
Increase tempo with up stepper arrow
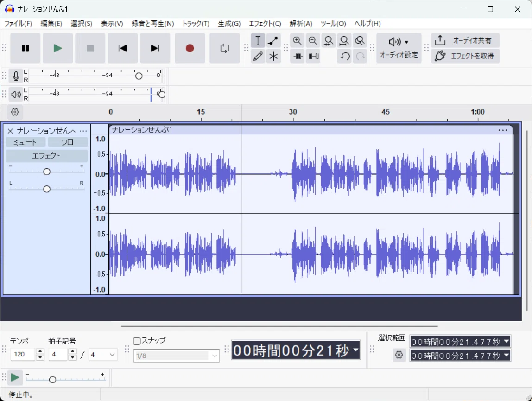(x=40, y=351)
